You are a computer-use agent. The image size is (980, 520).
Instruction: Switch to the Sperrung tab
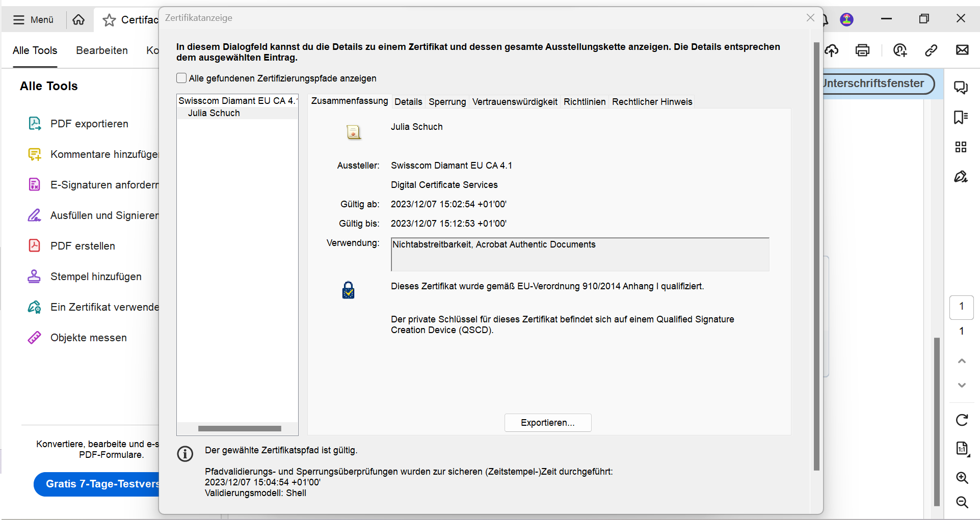coord(447,102)
